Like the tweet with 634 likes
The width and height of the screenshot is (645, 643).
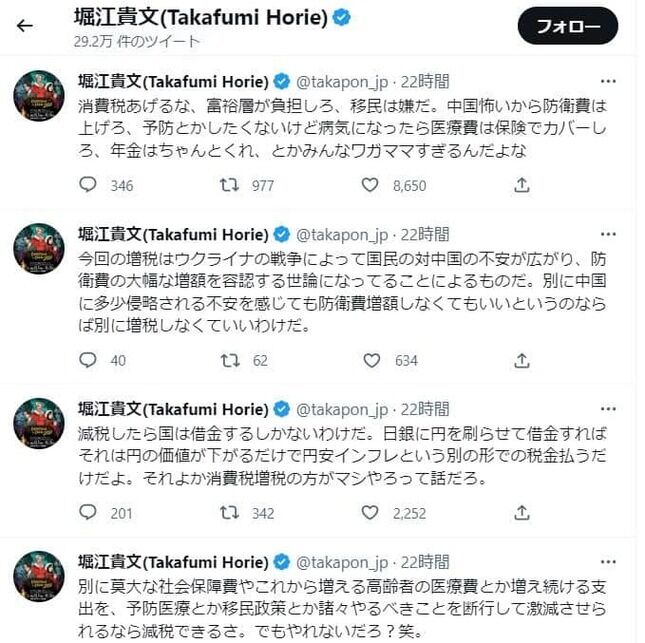pos(371,360)
